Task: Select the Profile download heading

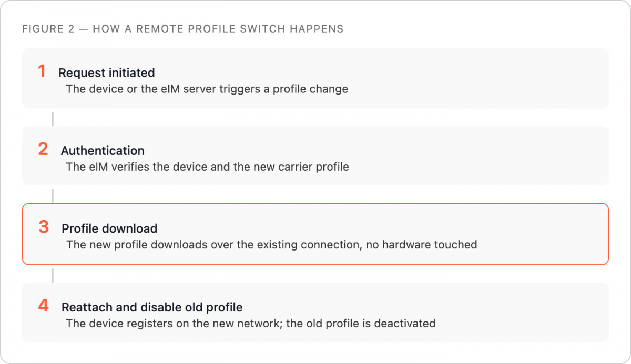Action: click(109, 228)
